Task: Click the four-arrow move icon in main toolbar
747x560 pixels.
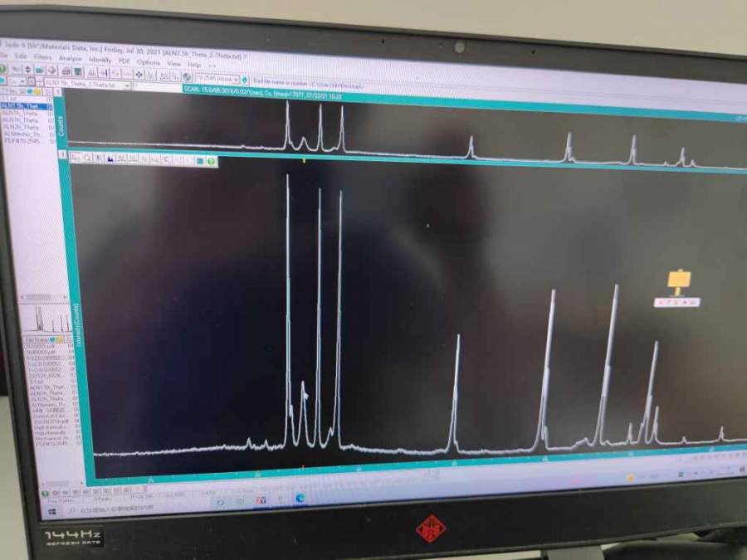Action: point(139,75)
